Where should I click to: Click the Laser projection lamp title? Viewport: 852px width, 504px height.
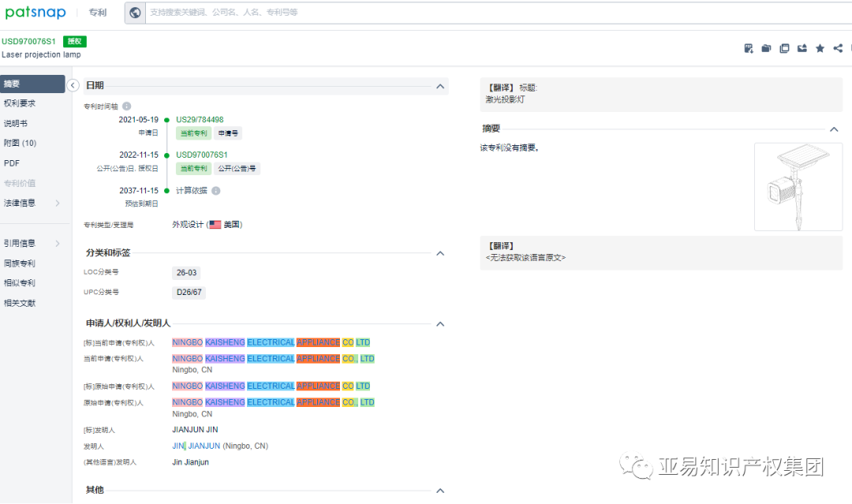tap(41, 54)
